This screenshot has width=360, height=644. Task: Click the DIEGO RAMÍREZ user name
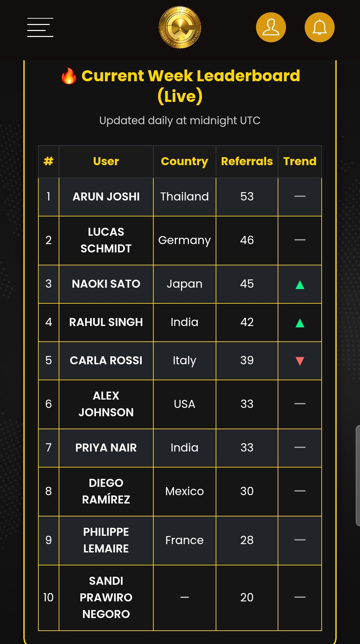point(106,491)
